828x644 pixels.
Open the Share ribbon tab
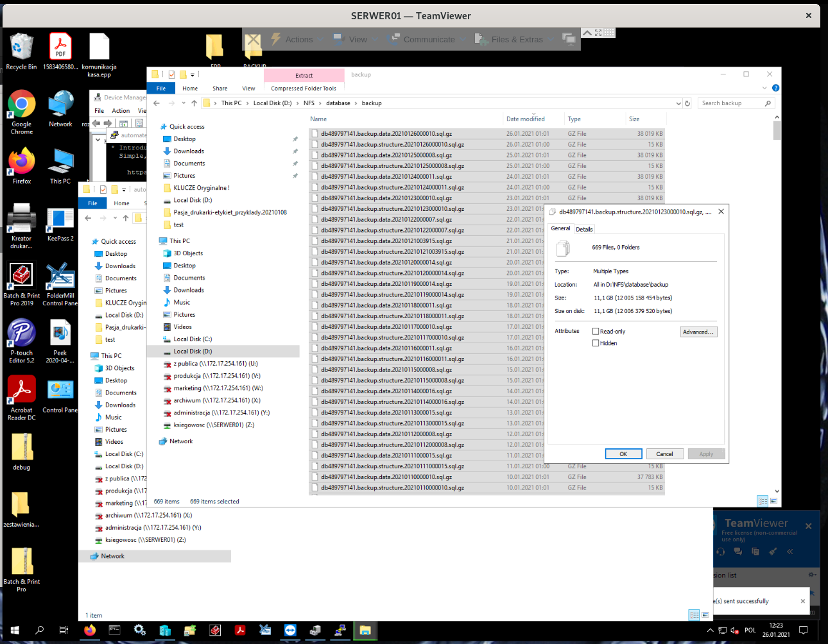(x=220, y=89)
